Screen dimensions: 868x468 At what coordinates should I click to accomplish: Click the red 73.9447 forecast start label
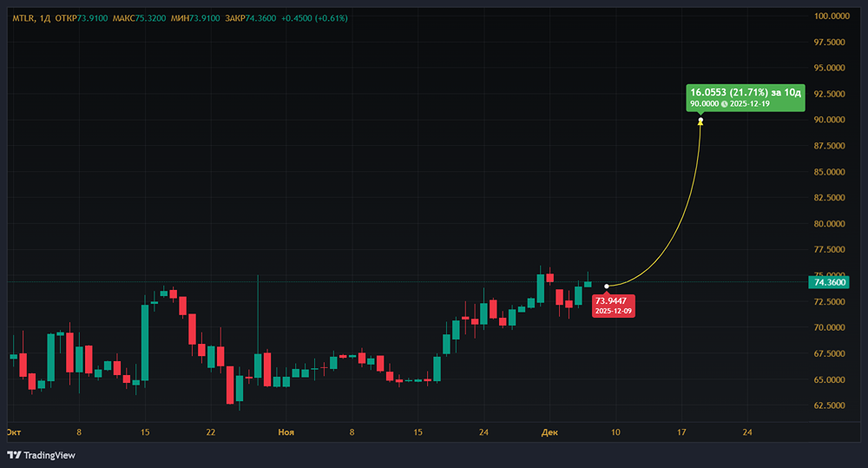point(614,304)
